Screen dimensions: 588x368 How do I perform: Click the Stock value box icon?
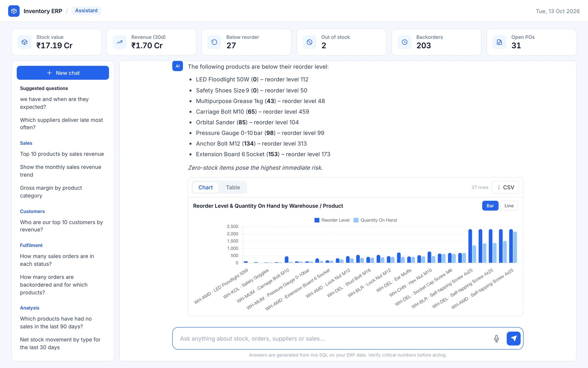[24, 42]
